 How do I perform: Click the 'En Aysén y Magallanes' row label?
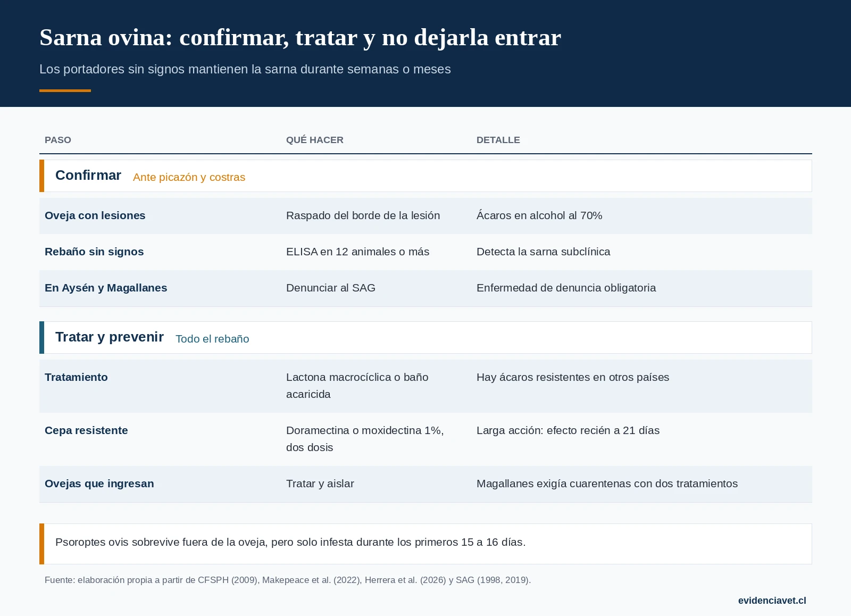(x=106, y=288)
